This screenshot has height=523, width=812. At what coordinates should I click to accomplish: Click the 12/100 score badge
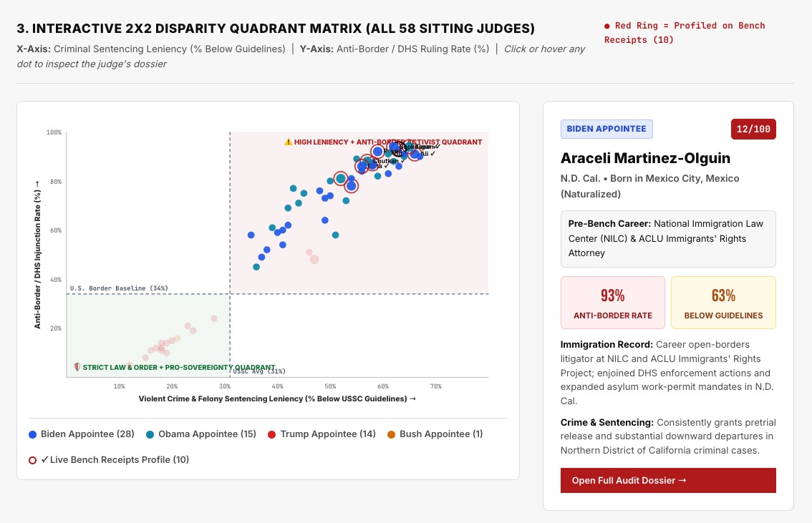pyautogui.click(x=753, y=129)
